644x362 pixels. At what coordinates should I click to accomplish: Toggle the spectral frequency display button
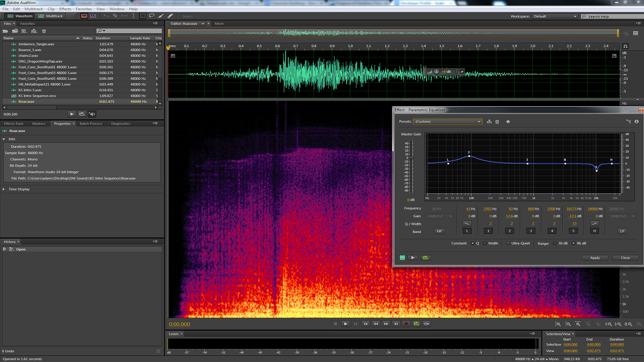point(84,16)
